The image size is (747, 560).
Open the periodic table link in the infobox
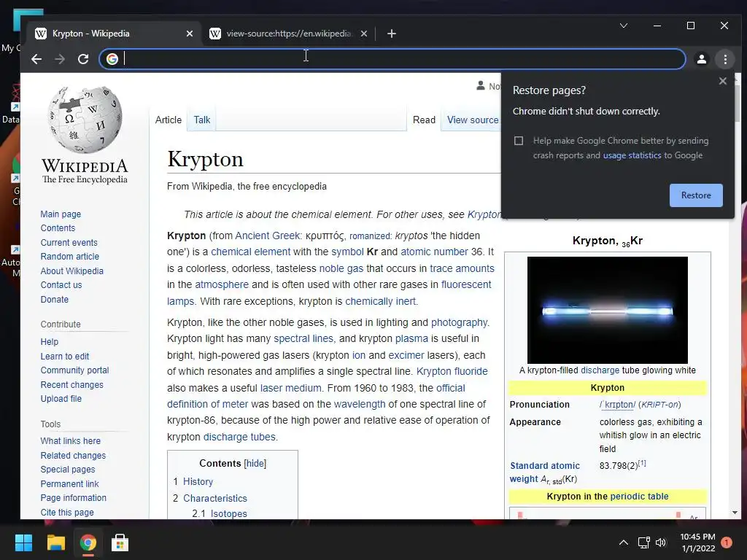639,496
